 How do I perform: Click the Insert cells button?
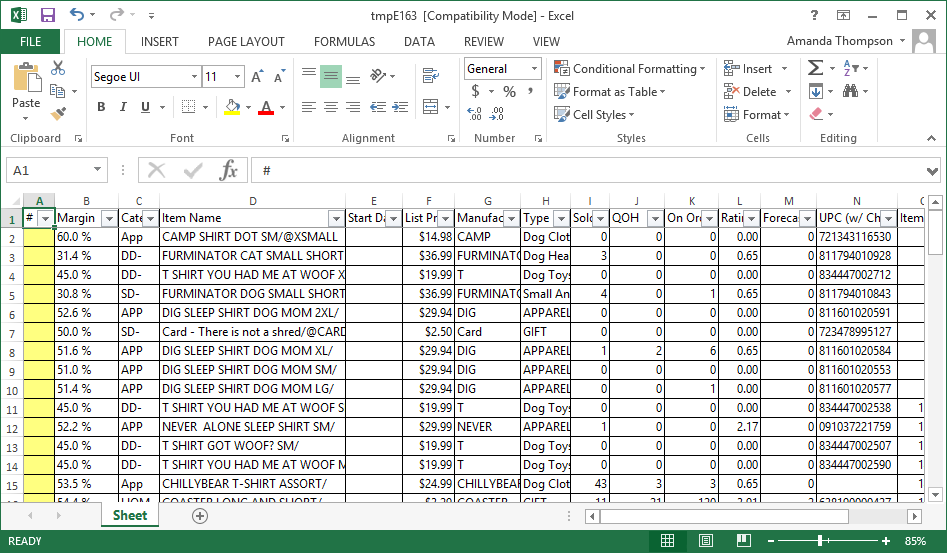748,69
